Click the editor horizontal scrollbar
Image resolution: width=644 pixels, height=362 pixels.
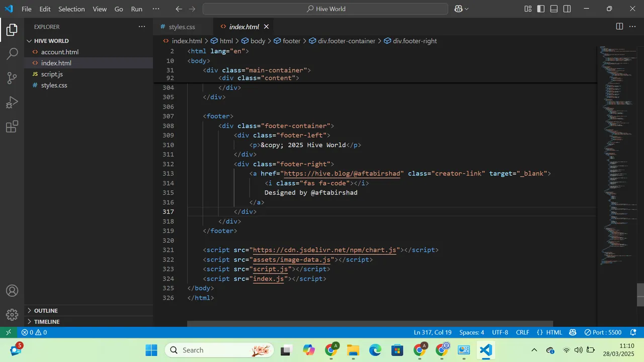pyautogui.click(x=370, y=324)
